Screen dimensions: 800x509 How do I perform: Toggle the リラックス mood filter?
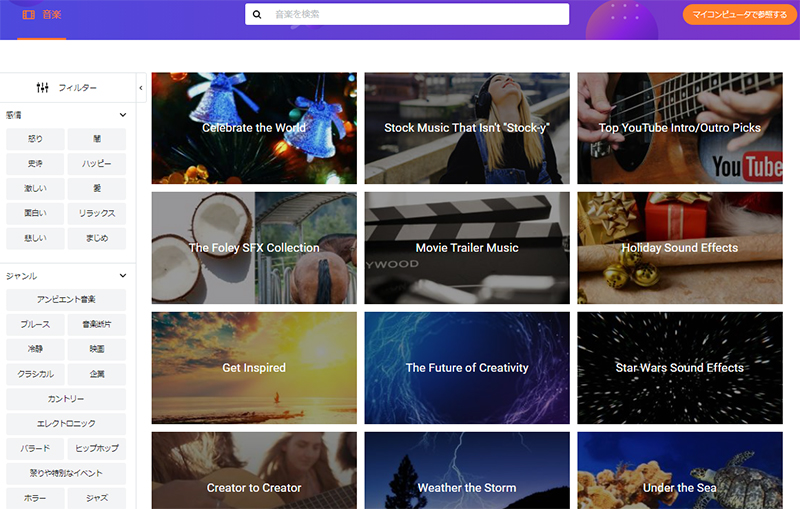tap(97, 213)
